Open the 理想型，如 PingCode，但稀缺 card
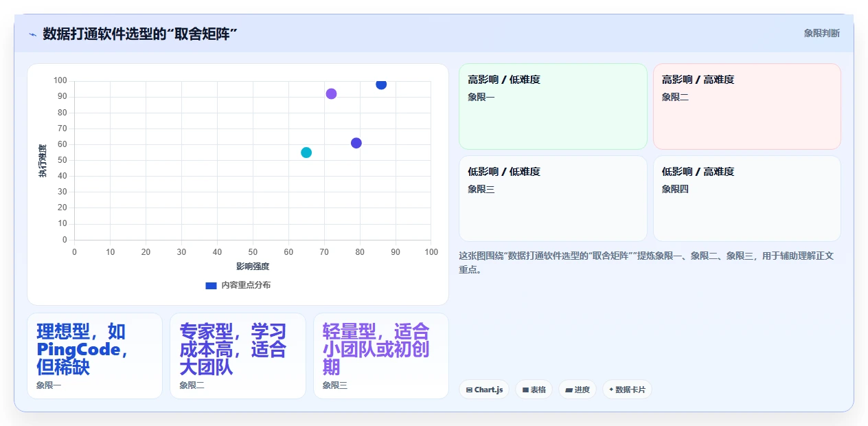 point(95,356)
